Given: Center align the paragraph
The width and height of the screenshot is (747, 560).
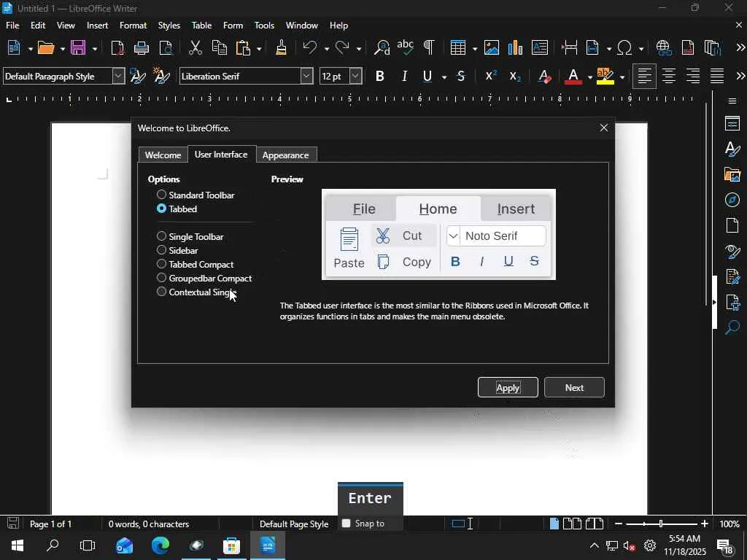Looking at the screenshot, I should pyautogui.click(x=669, y=76).
